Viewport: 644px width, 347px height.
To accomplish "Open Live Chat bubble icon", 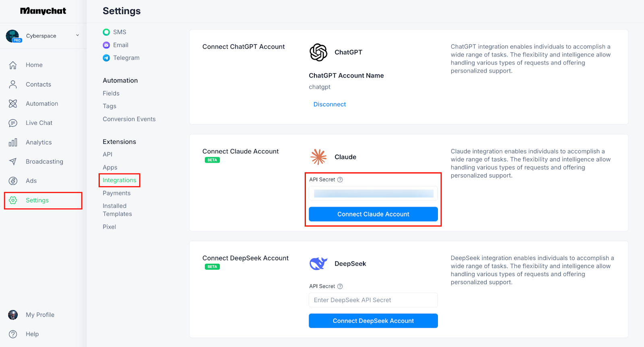I will click(x=13, y=123).
